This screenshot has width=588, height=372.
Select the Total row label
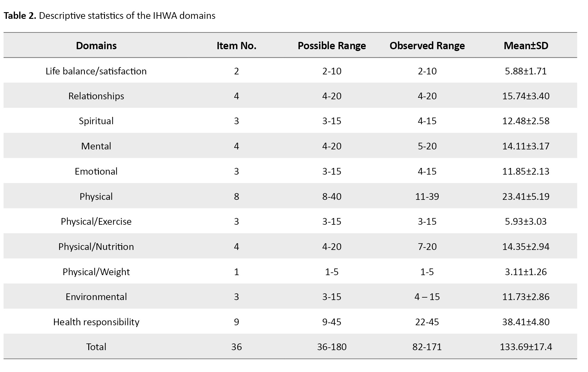(96, 347)
